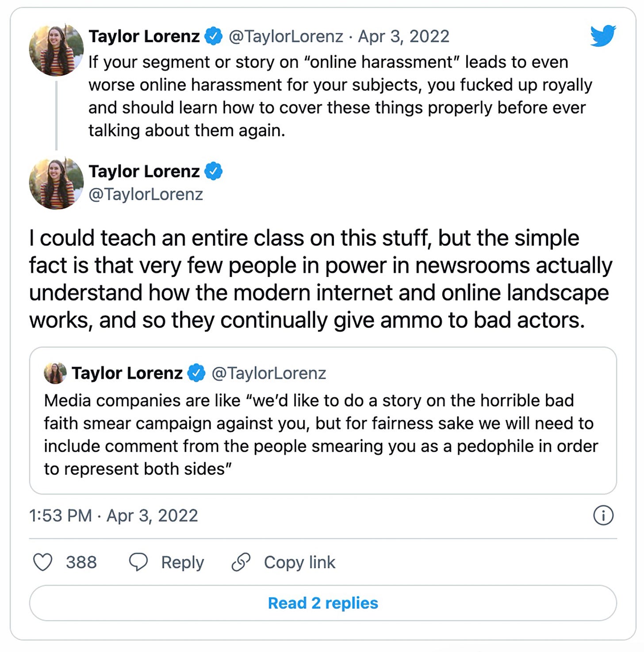Click the verified badge on the top tweet

214,36
